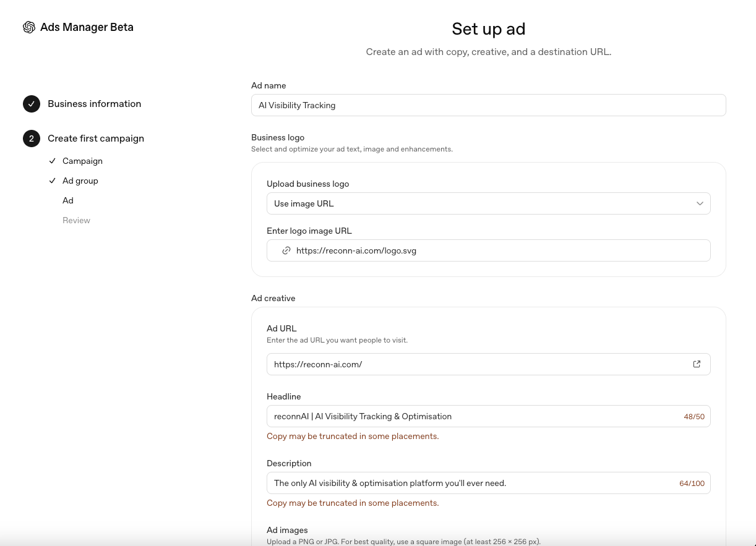Click the Ad URL input field
Viewport: 756px width, 546px height.
(489, 364)
